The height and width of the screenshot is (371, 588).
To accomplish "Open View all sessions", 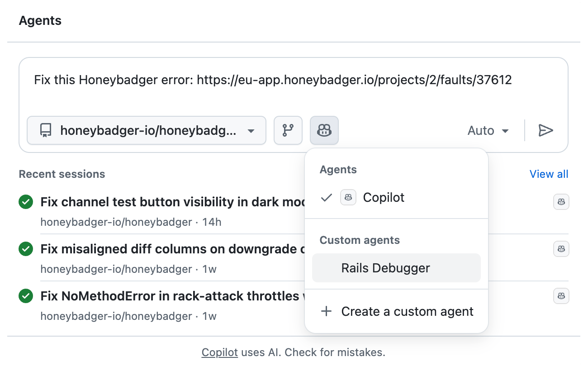I will click(549, 174).
